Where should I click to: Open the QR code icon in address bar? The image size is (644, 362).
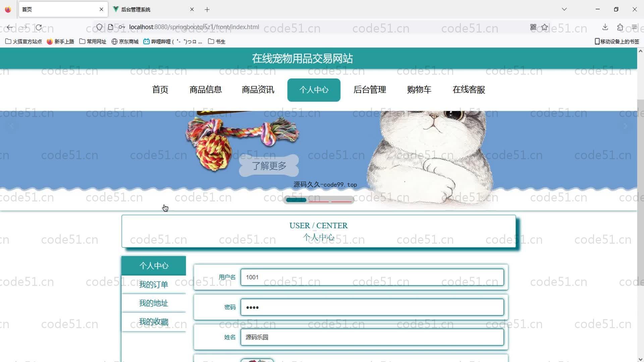pos(533,27)
